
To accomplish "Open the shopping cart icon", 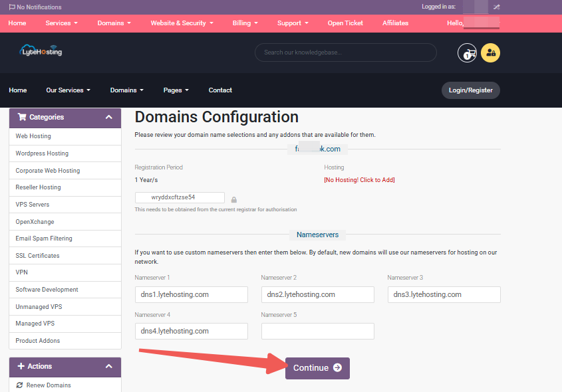I will 467,52.
